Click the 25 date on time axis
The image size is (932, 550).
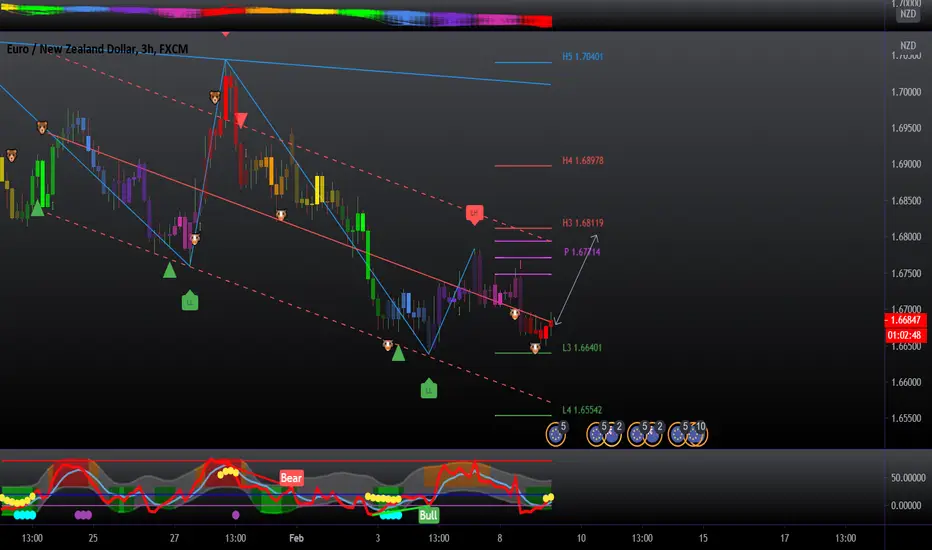tap(93, 538)
